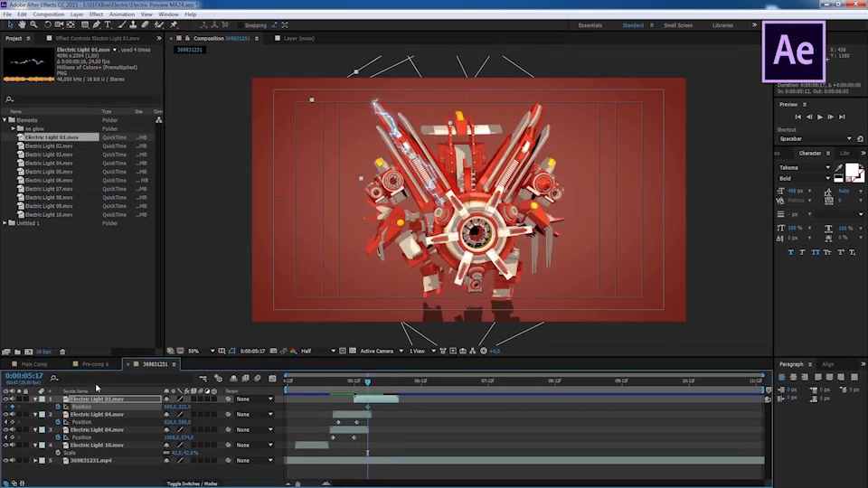Open the Tahoma font family dropdown

click(x=805, y=168)
